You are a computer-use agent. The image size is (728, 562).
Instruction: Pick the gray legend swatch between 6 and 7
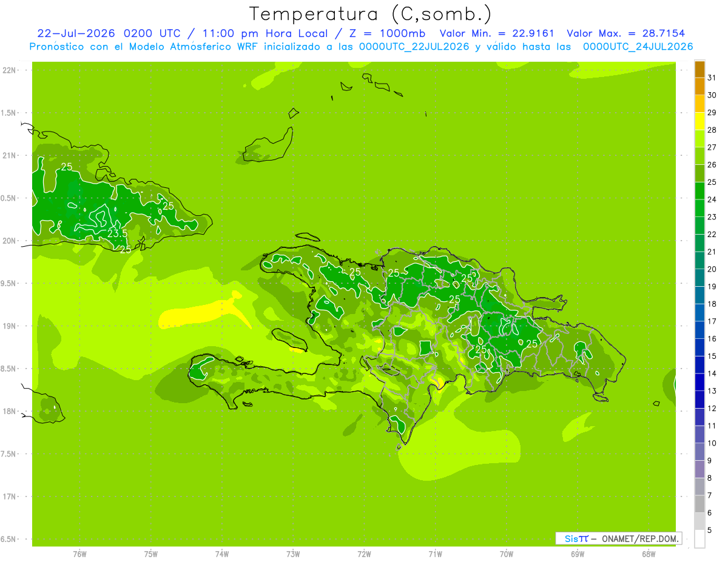[x=699, y=504]
